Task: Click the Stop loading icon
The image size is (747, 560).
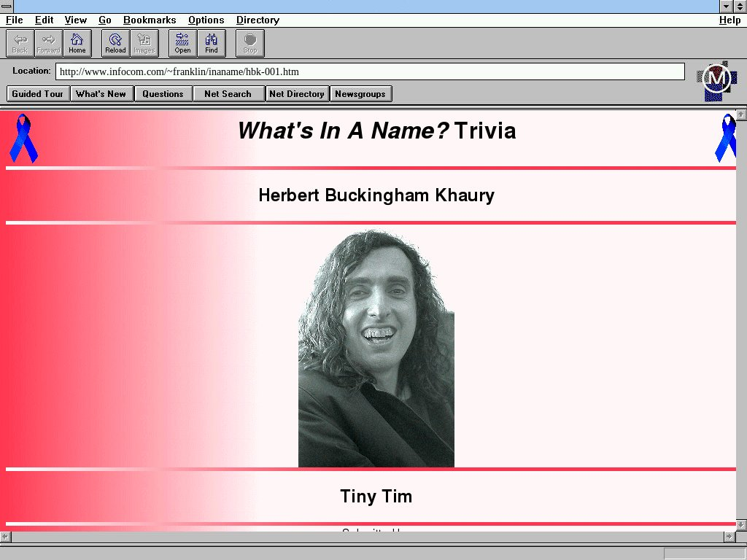Action: pyautogui.click(x=250, y=43)
